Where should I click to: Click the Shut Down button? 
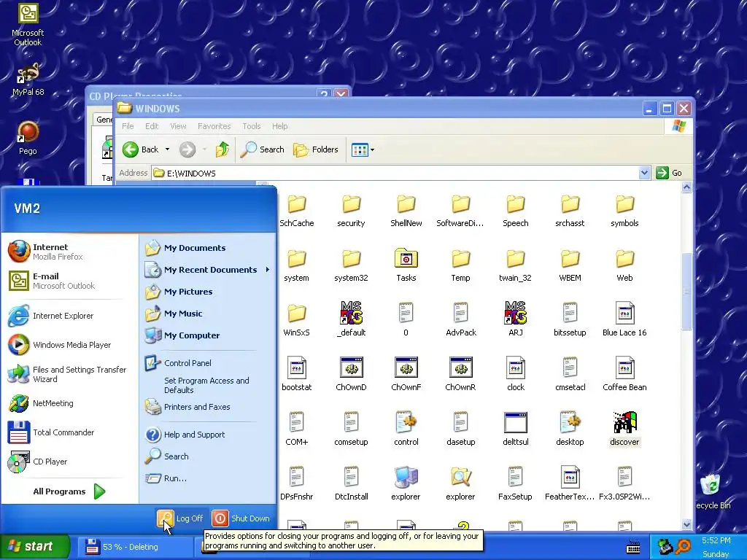(x=241, y=518)
